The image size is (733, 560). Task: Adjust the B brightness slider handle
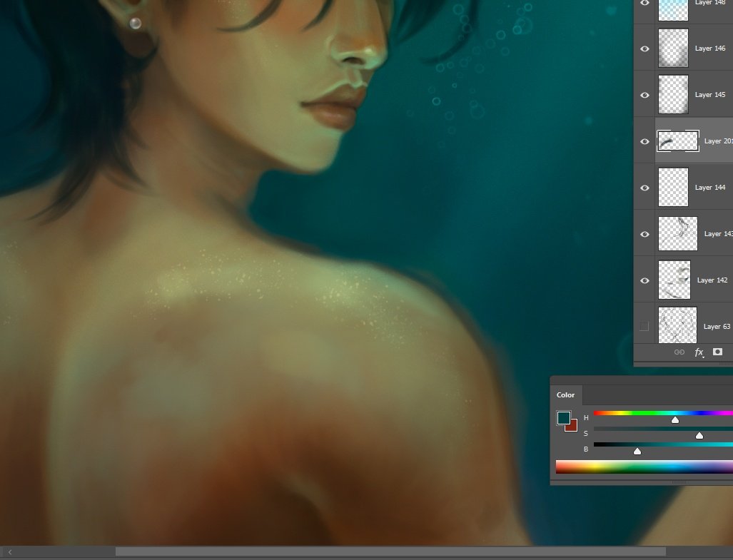click(637, 451)
